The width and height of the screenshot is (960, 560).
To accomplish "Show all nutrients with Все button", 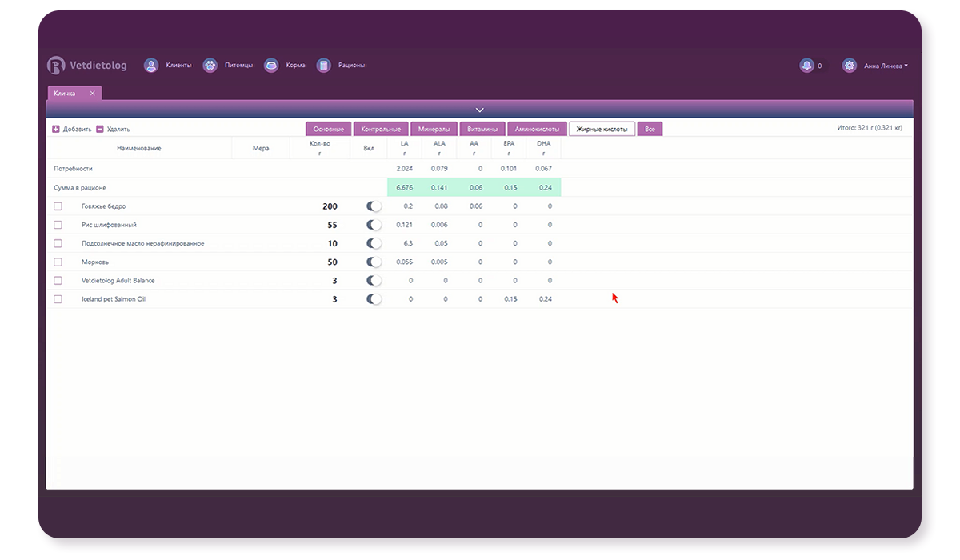I will tap(650, 129).
